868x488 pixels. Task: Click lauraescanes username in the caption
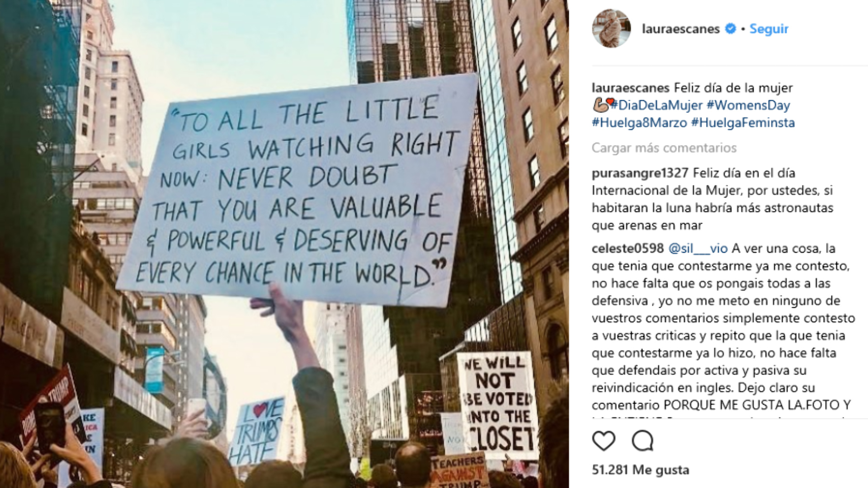pyautogui.click(x=630, y=88)
